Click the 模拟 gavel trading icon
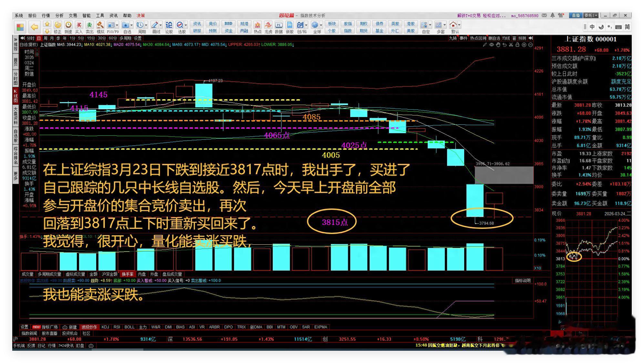Image resolution: width=644 pixels, height=363 pixels. coord(100,25)
